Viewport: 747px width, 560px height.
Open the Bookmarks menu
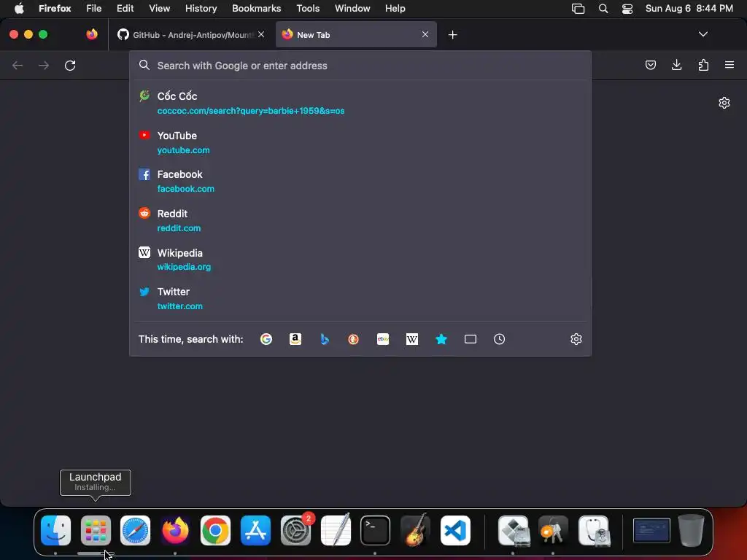point(256,8)
